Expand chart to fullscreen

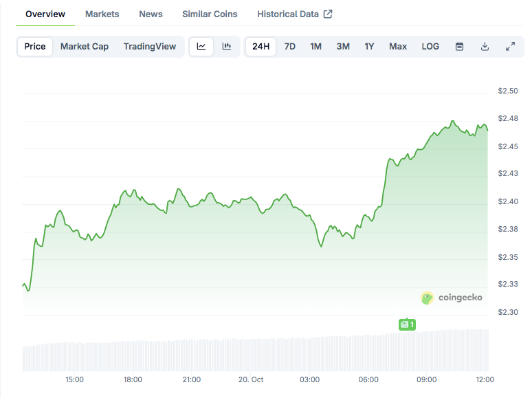(510, 47)
